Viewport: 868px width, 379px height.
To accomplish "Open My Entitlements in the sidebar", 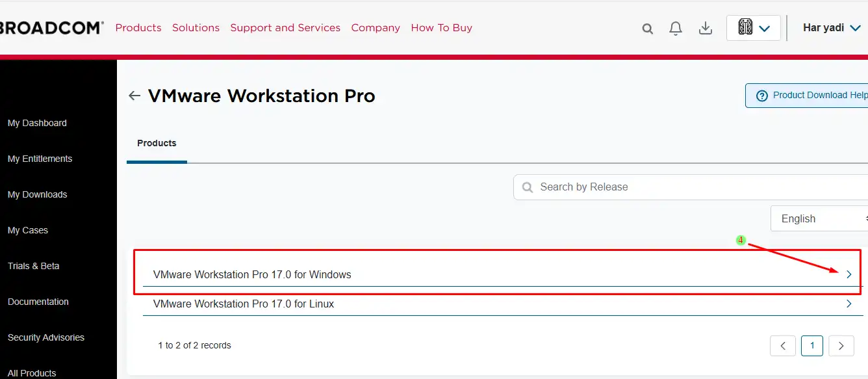I will pos(40,159).
